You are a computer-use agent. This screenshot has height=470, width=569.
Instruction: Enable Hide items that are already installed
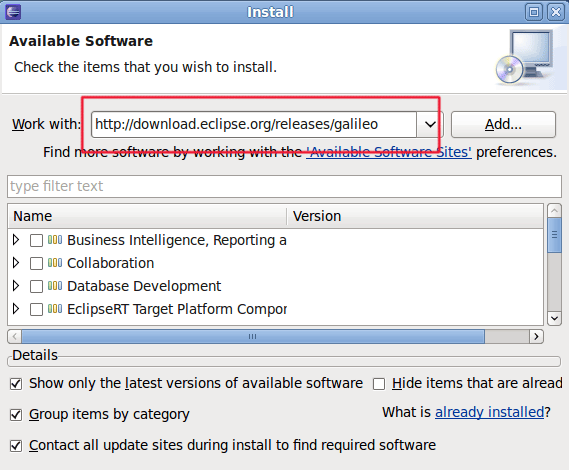pos(379,384)
